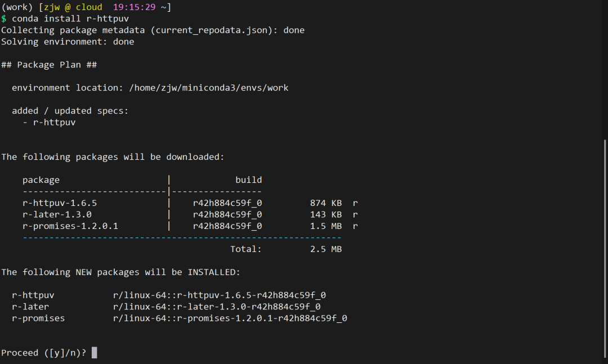Click the 874 KB size value

[325, 203]
